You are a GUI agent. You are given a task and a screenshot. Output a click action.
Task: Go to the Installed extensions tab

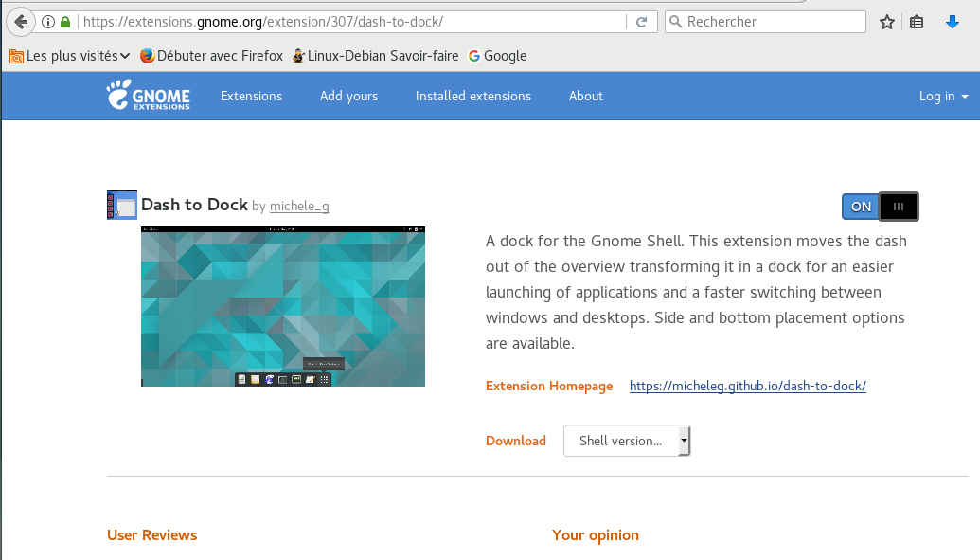pyautogui.click(x=473, y=96)
